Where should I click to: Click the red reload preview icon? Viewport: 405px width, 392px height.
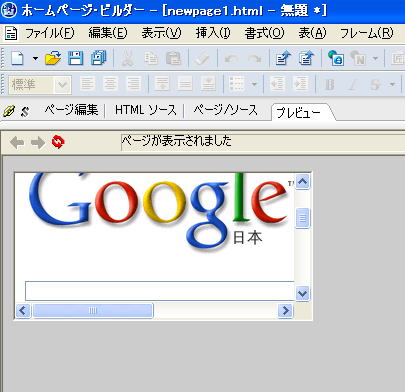58,142
